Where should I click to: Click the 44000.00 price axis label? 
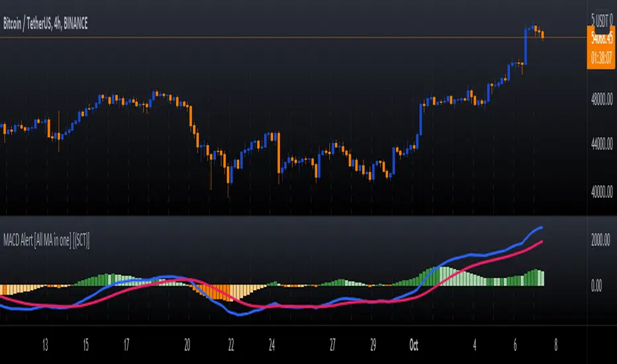pyautogui.click(x=602, y=144)
